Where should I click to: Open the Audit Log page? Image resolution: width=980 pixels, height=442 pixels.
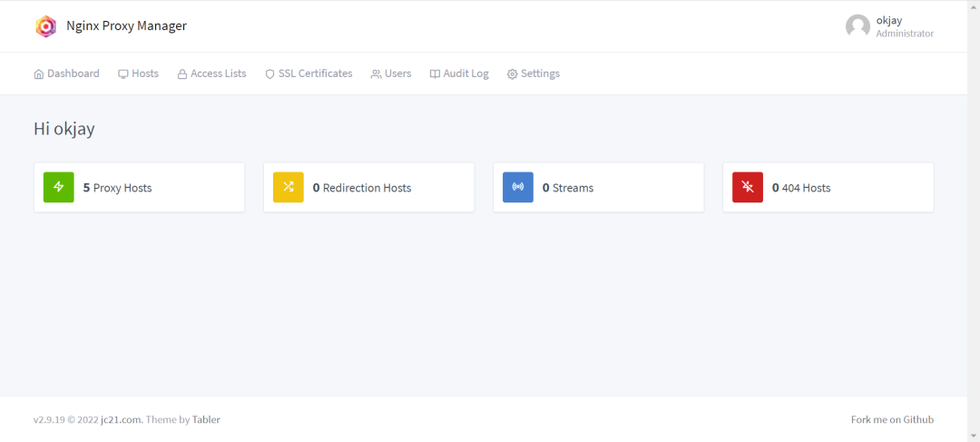click(459, 74)
